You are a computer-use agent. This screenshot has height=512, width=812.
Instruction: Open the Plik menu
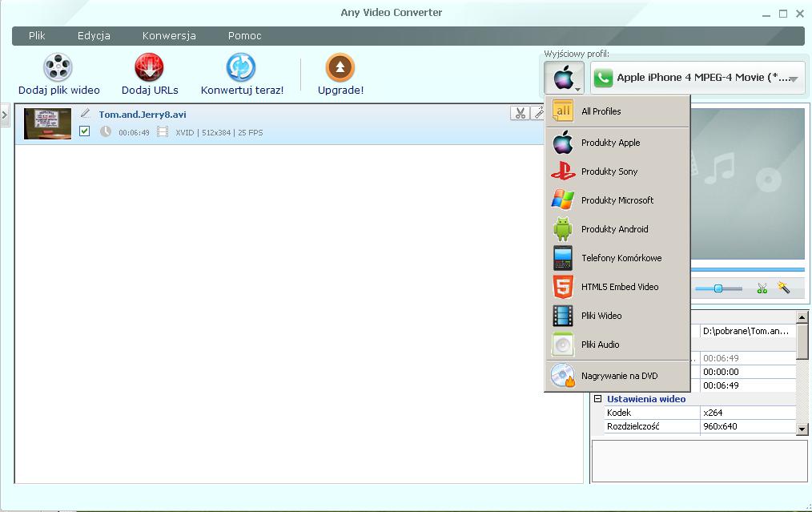tap(37, 36)
